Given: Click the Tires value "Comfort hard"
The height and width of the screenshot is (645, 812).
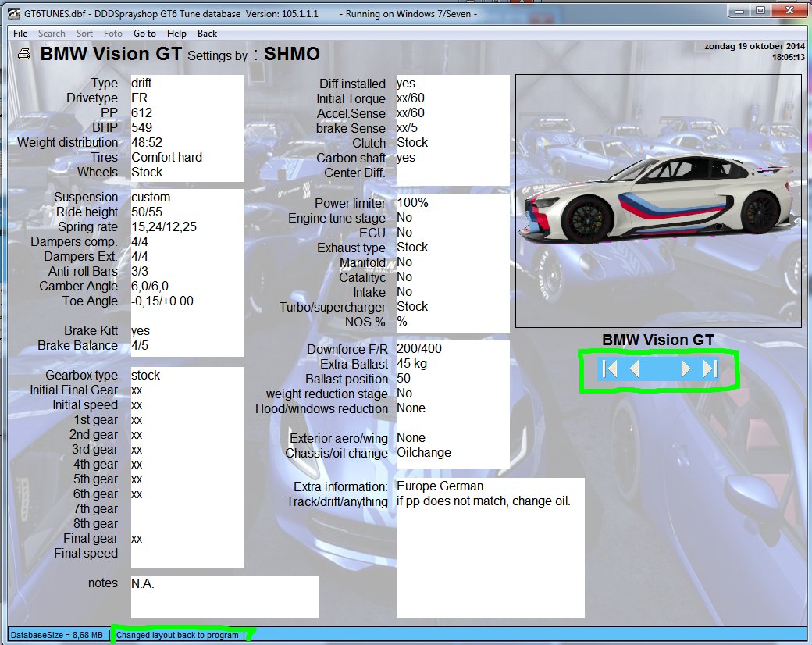Looking at the screenshot, I should point(167,158).
